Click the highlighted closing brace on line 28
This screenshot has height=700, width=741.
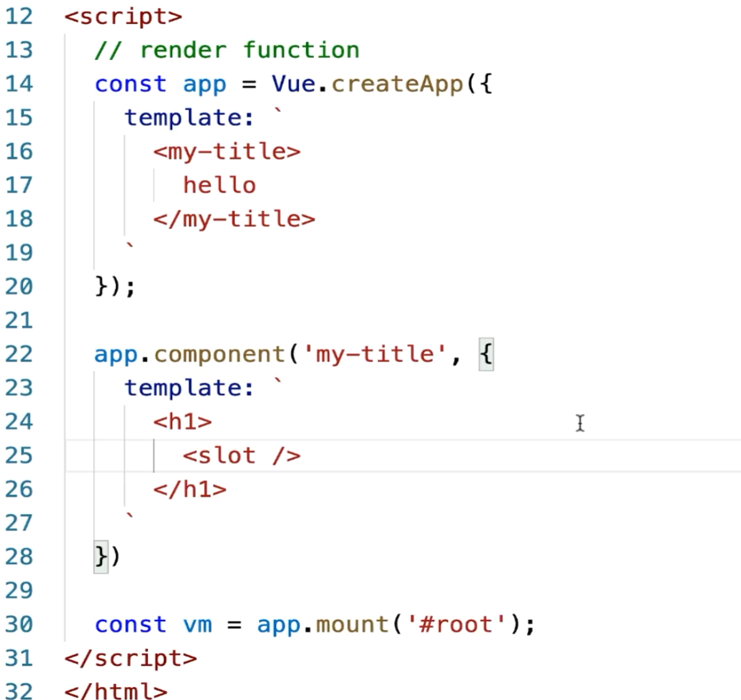101,557
